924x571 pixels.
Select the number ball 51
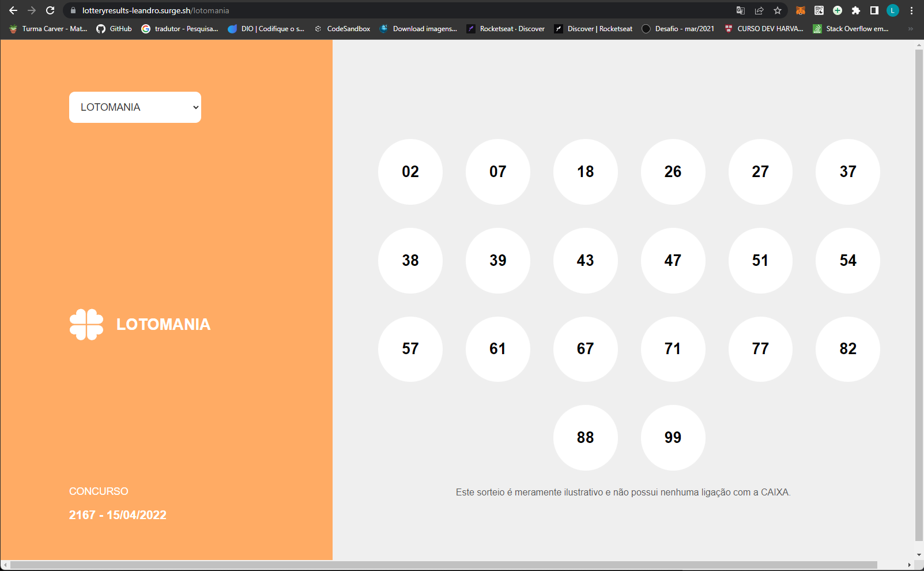[x=761, y=261]
